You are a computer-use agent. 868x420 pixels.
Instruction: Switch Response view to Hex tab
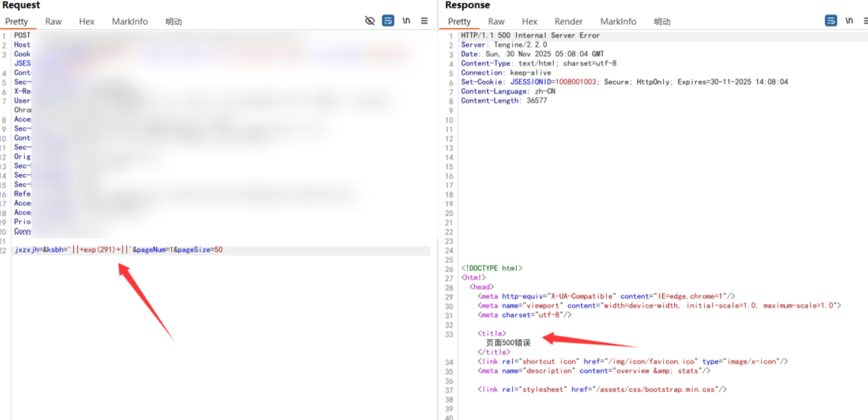coord(530,22)
